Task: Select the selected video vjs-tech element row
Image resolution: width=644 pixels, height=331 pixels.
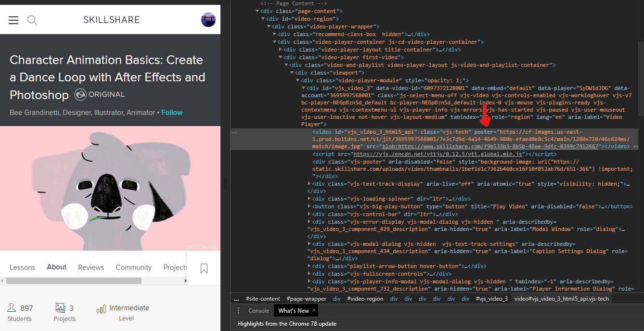Action: tap(434, 140)
